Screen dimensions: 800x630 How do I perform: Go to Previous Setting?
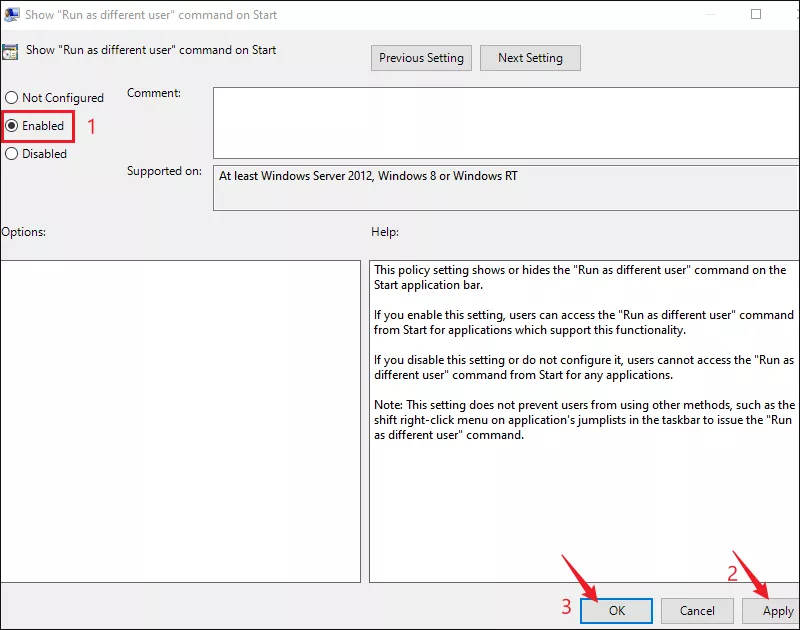(421, 58)
